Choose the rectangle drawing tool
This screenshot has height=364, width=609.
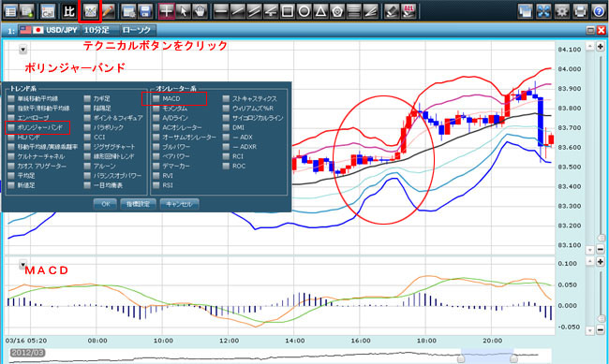(288, 11)
